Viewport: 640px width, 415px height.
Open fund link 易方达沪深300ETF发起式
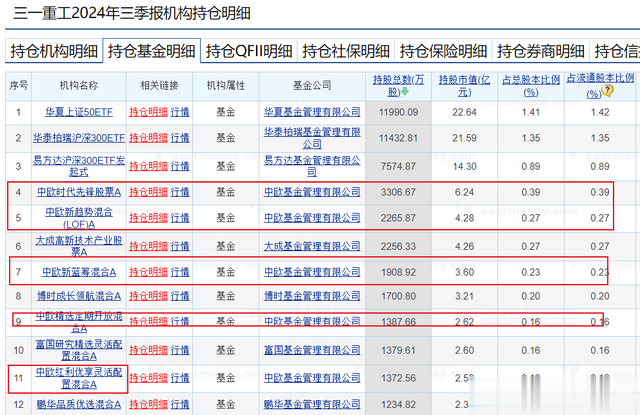coord(79,166)
